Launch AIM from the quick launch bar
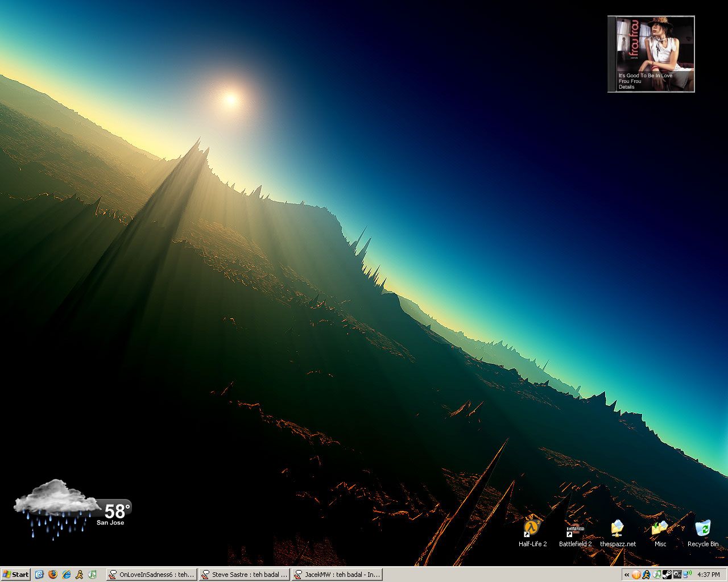728x582 pixels. pyautogui.click(x=80, y=575)
